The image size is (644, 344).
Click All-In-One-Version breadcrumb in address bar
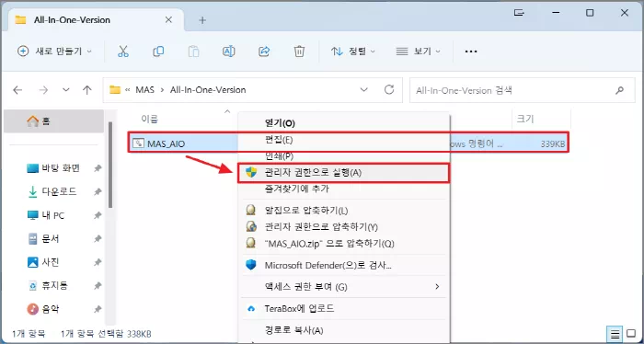[x=208, y=90]
